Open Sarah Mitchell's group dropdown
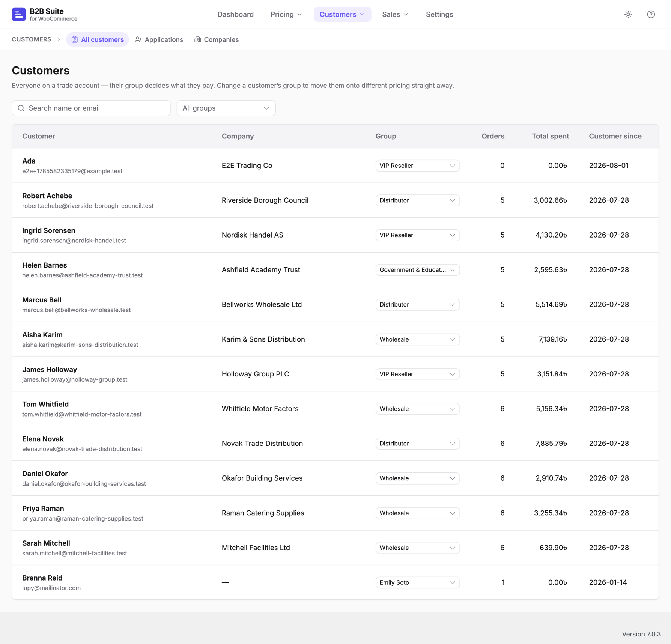 [x=417, y=548]
